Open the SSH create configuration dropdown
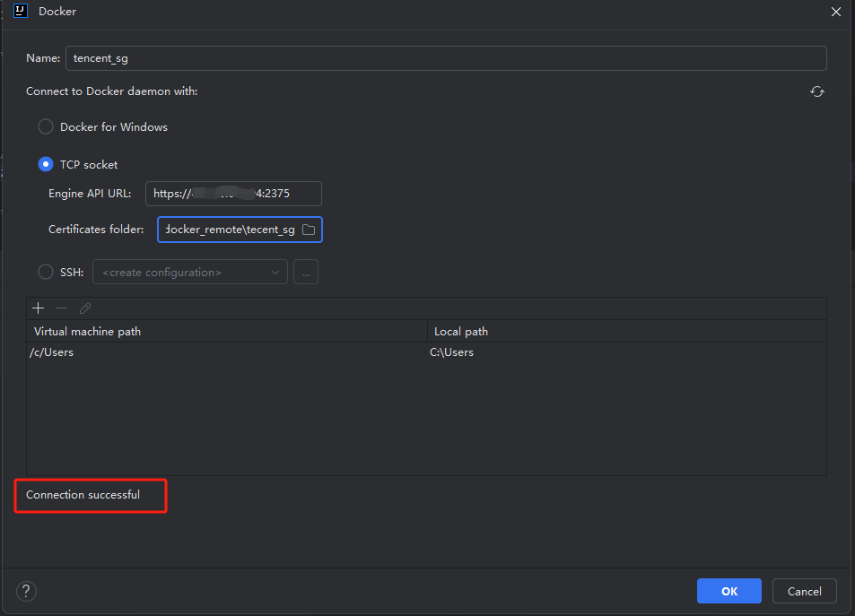 (x=190, y=272)
